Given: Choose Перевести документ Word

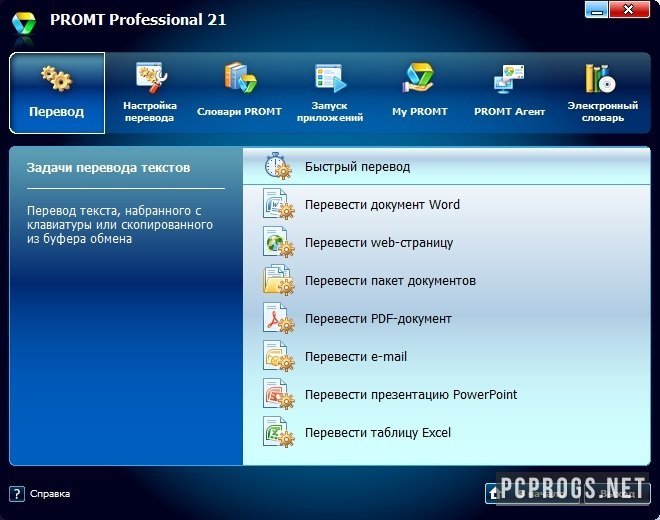Looking at the screenshot, I should click(x=381, y=205).
